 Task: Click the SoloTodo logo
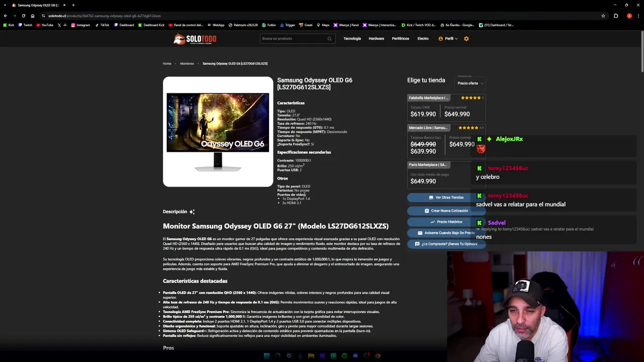(x=195, y=39)
